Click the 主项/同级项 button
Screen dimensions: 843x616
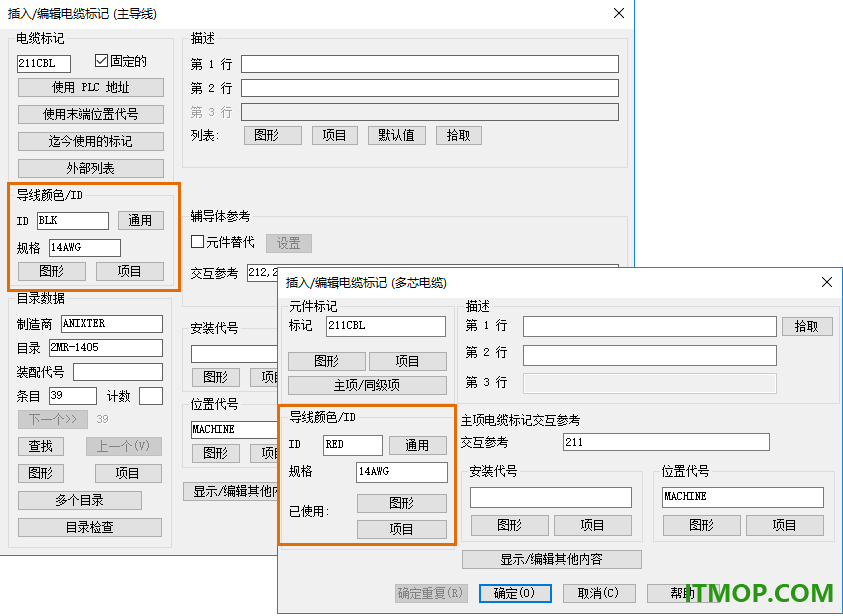click(x=367, y=385)
